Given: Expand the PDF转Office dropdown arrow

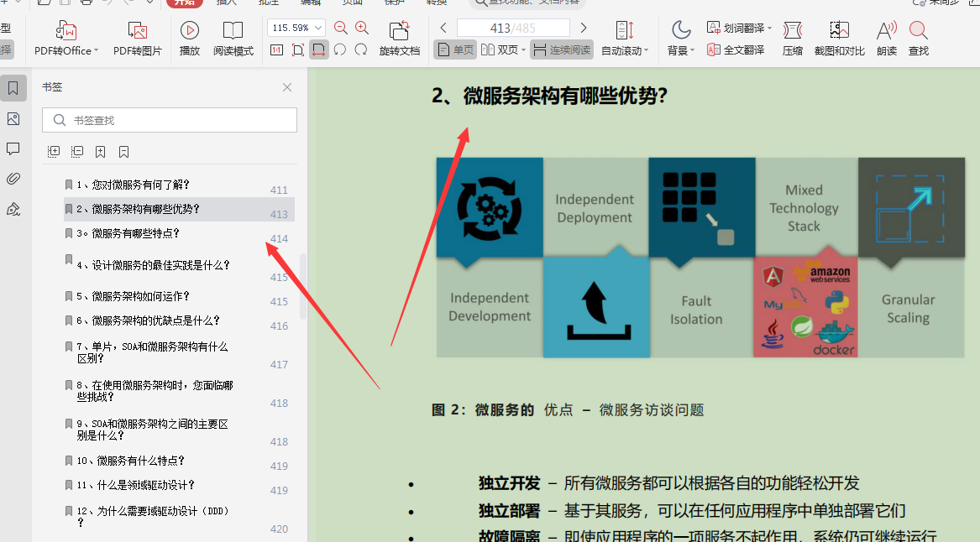Looking at the screenshot, I should [97, 51].
